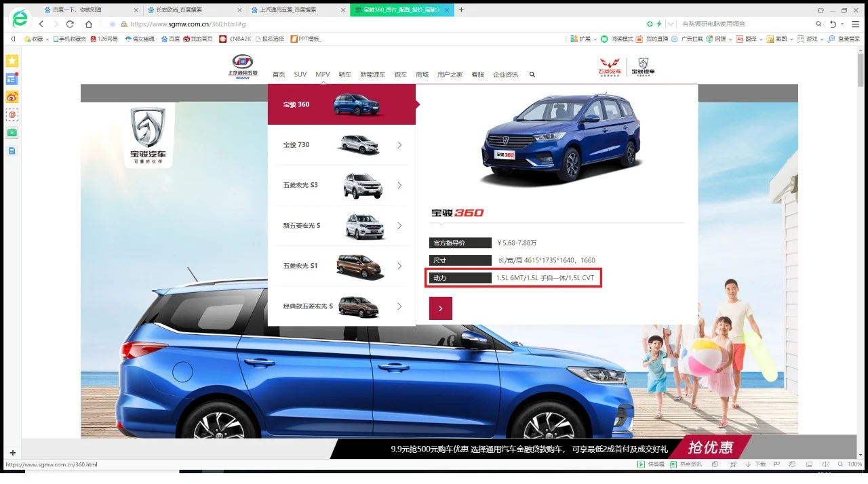Select 宝骏 360 in the MPV list
The width and height of the screenshot is (868, 484).
click(x=342, y=104)
